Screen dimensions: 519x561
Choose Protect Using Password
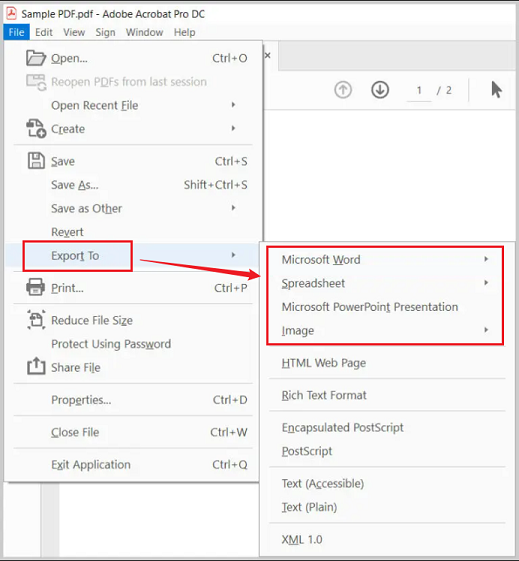(x=133, y=344)
